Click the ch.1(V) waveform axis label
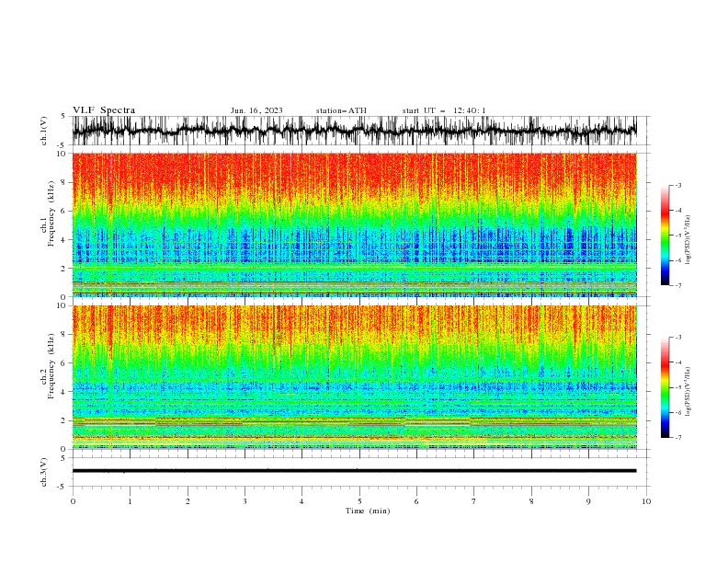 tap(44, 131)
